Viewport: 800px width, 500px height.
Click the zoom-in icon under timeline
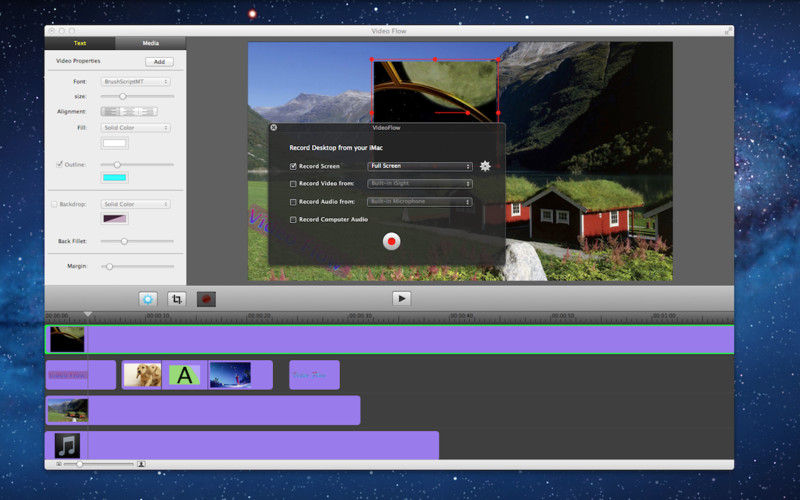click(141, 464)
